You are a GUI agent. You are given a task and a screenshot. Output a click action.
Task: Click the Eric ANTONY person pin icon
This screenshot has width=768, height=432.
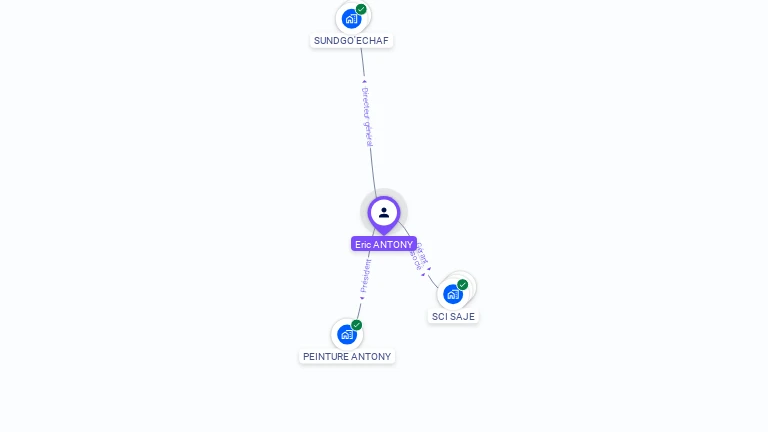(x=384, y=214)
